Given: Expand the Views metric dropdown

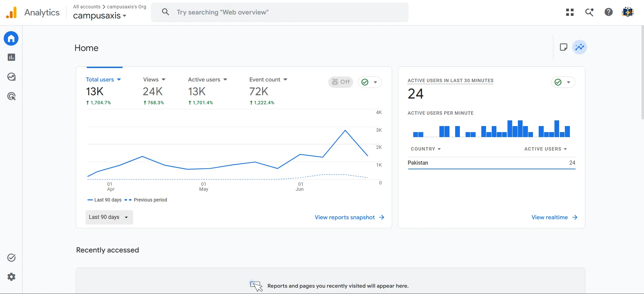Looking at the screenshot, I should [x=154, y=79].
